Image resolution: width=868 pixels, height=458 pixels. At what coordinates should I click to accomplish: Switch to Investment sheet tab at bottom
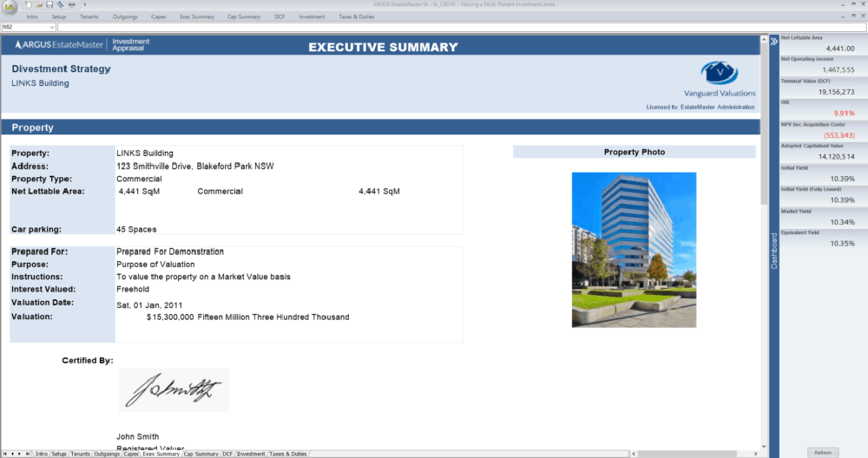coord(251,454)
